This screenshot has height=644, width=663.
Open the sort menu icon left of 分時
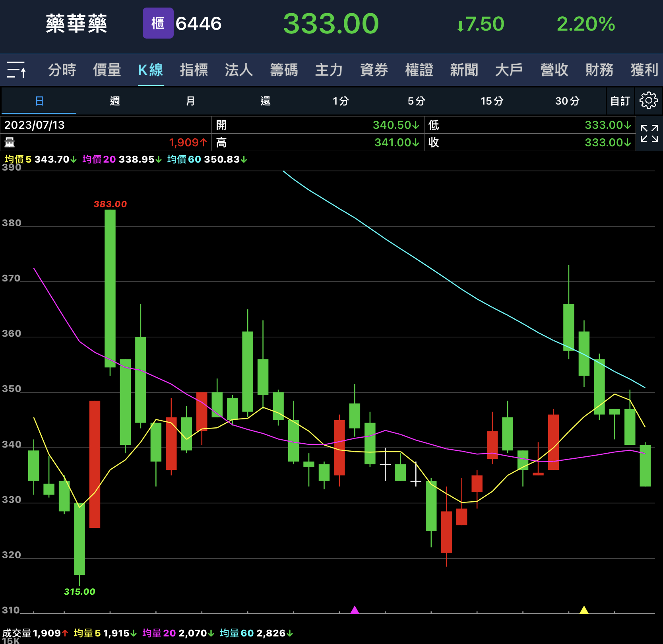pos(16,70)
